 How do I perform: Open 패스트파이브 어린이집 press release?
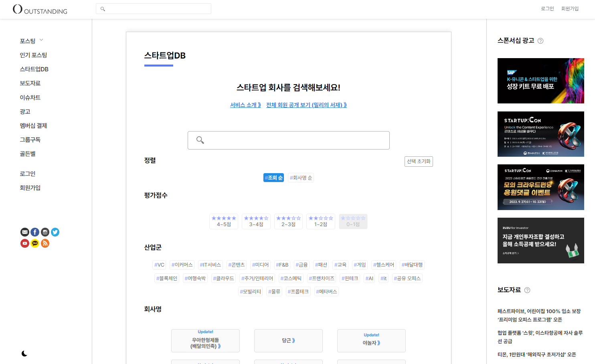pyautogui.click(x=539, y=315)
